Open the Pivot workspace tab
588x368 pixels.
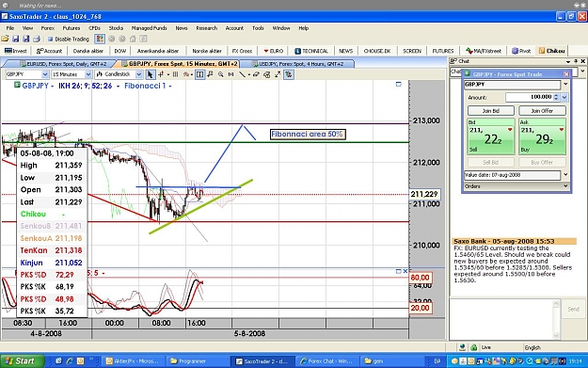pyautogui.click(x=521, y=51)
